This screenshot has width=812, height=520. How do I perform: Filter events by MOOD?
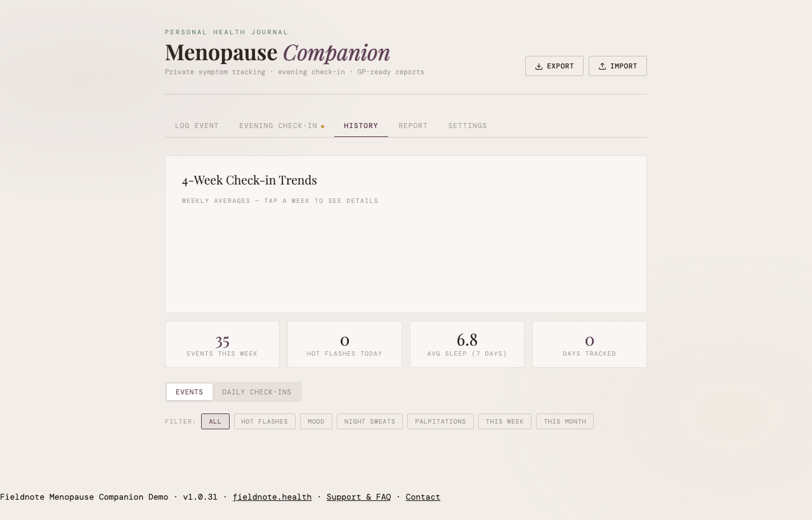(316, 420)
